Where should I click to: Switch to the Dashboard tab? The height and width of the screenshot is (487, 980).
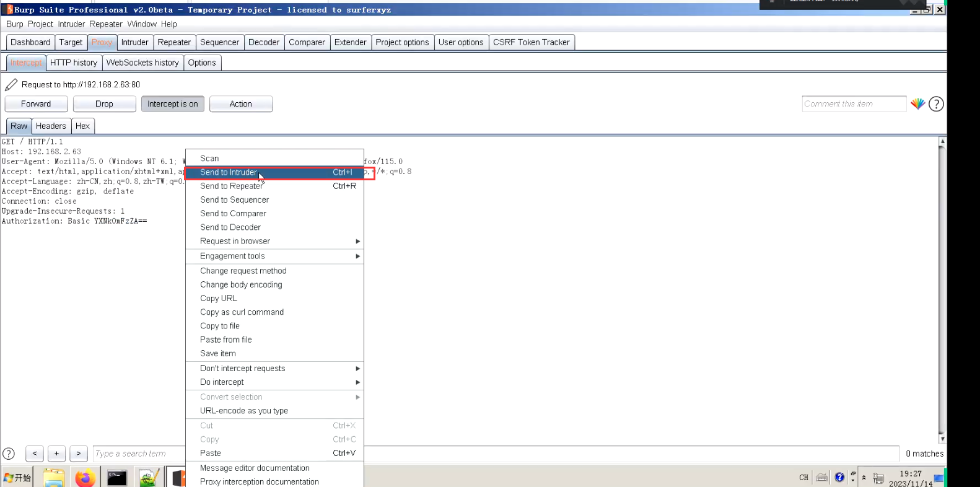click(30, 42)
